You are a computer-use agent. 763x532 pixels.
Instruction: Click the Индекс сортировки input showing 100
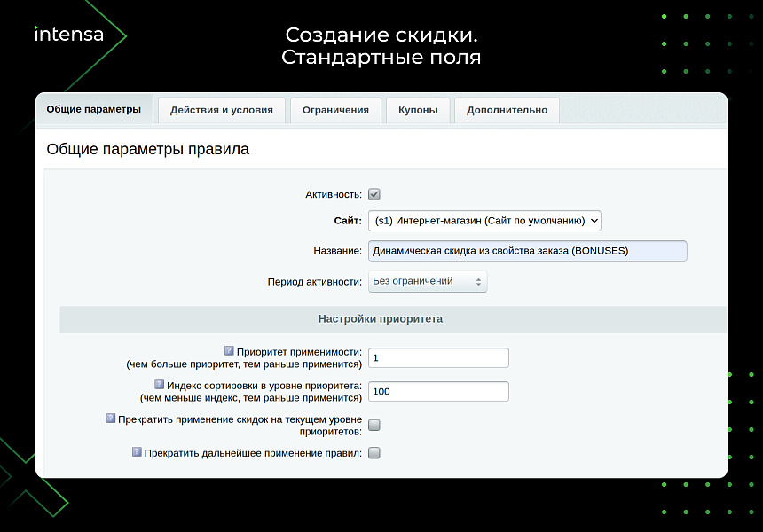click(437, 390)
